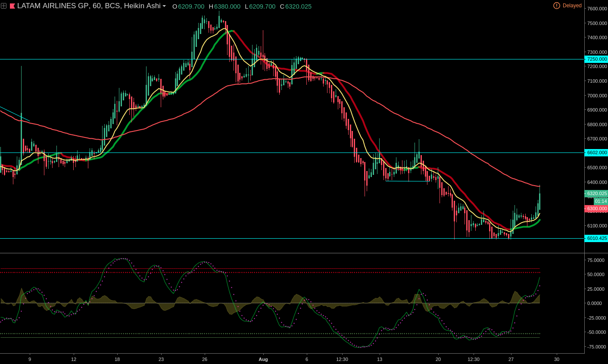The height and width of the screenshot is (364, 608).
Task: Click the cyan 6010.425 price label
Action: [596, 238]
